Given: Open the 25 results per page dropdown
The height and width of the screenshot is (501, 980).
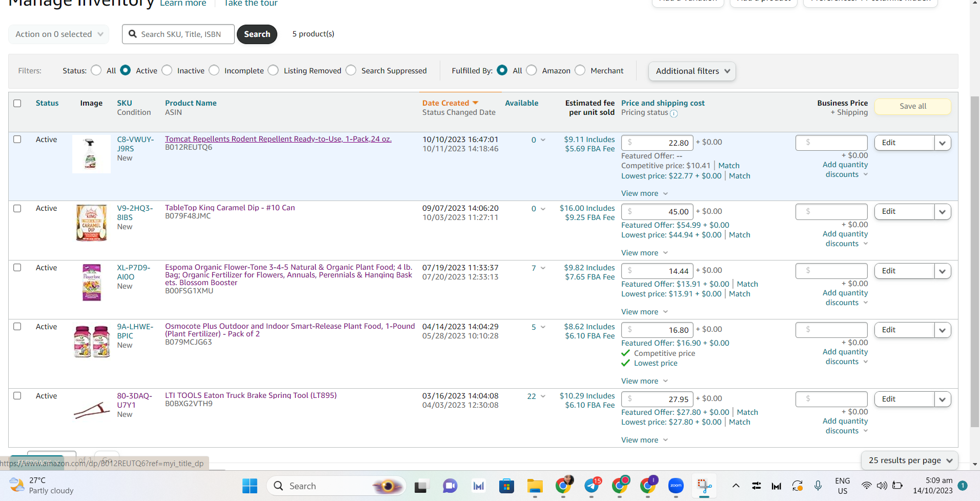Looking at the screenshot, I should click(x=910, y=460).
